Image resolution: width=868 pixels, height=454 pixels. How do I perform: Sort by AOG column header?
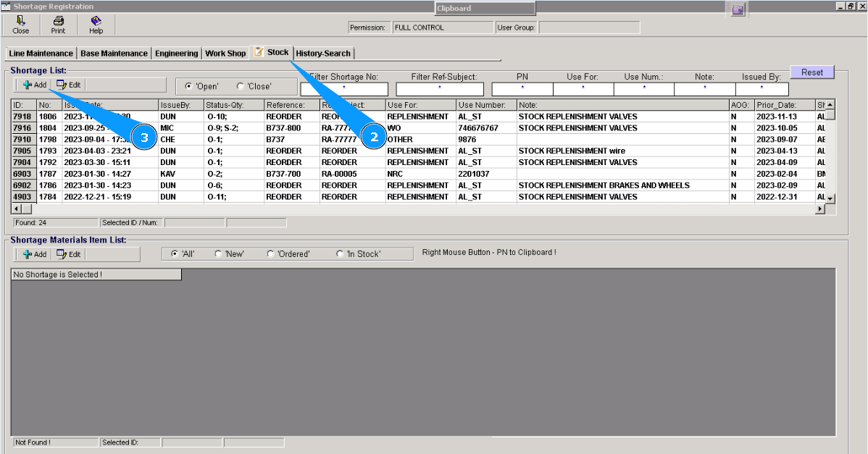[742, 105]
